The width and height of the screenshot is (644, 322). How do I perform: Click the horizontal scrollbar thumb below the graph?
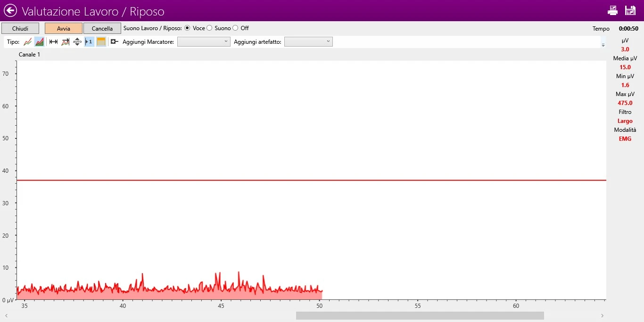[420, 315]
